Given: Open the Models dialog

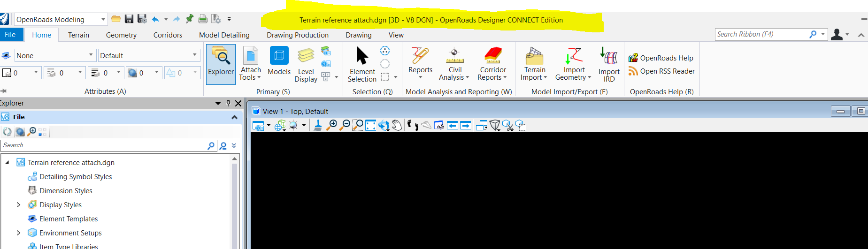Looking at the screenshot, I should coord(279,61).
